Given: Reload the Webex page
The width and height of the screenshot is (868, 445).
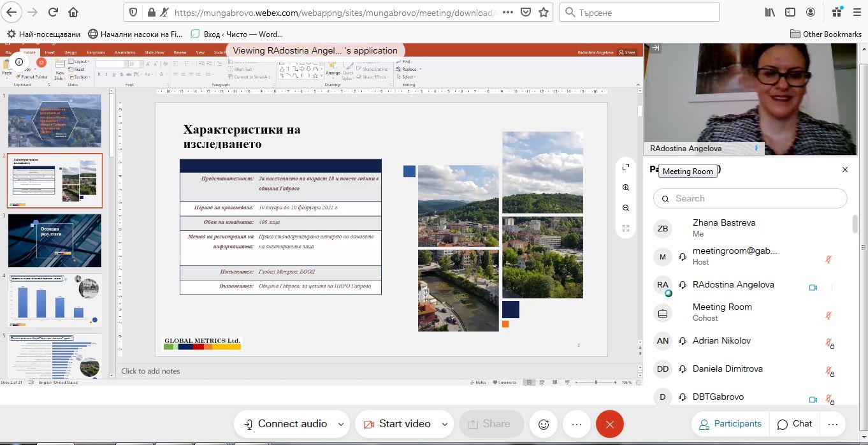Looking at the screenshot, I should click(53, 12).
